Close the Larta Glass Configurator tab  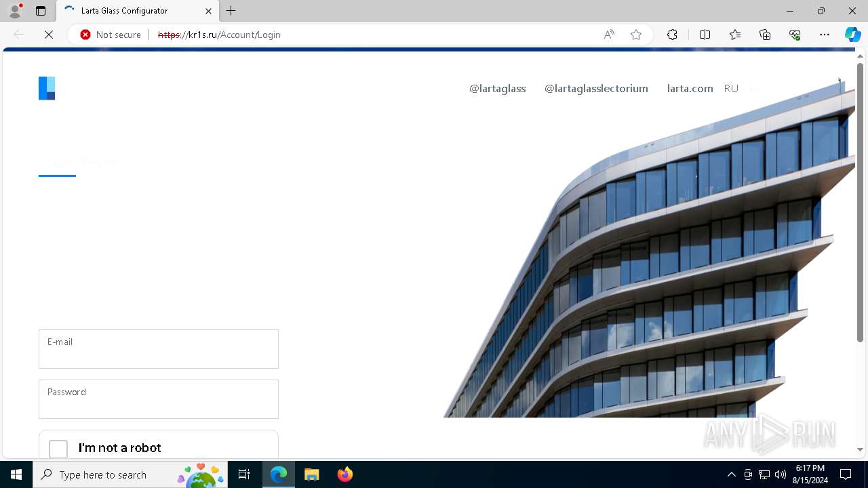click(x=208, y=11)
